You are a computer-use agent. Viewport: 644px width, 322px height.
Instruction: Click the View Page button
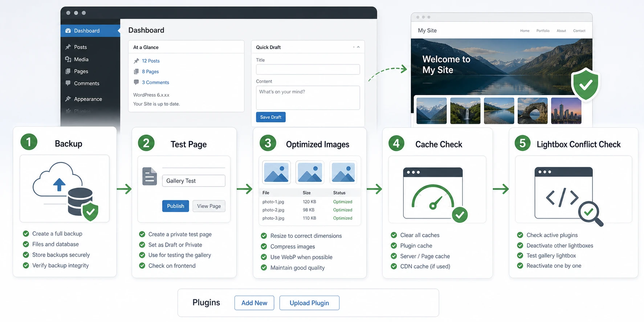209,206
